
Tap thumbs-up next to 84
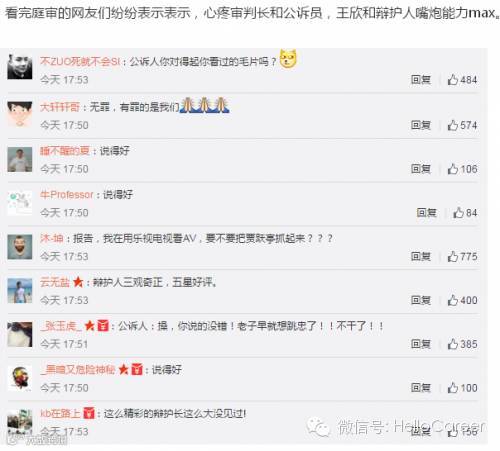tap(458, 213)
